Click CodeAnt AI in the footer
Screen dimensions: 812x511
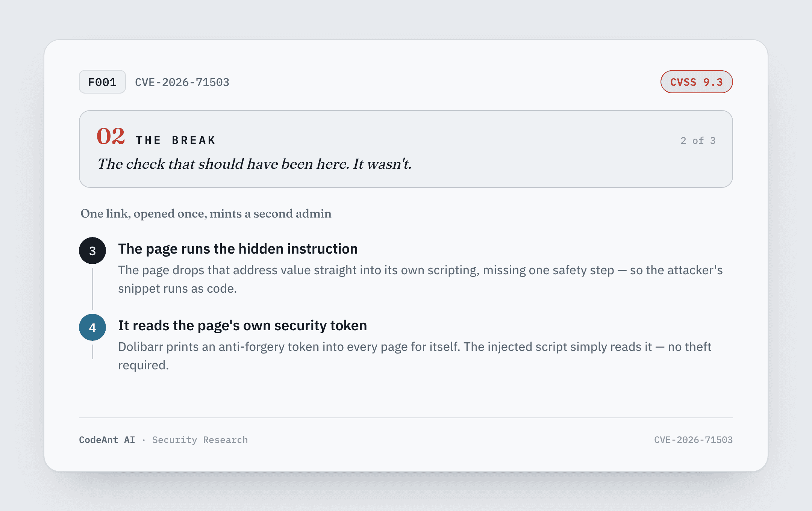tap(107, 440)
